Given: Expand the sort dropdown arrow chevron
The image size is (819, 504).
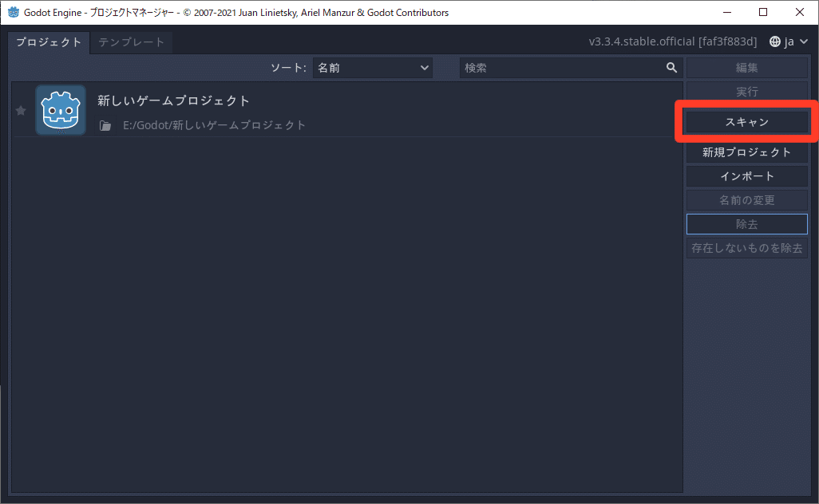Looking at the screenshot, I should pos(425,68).
